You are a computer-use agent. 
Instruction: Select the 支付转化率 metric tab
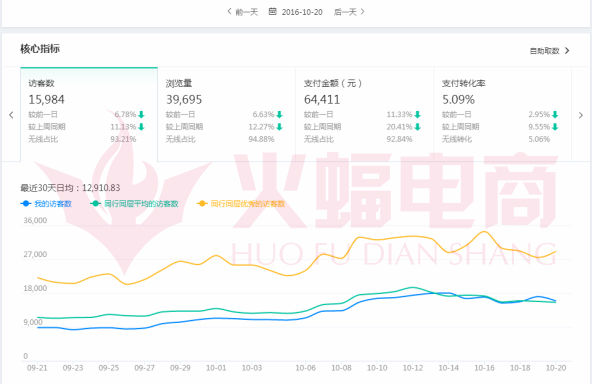(503, 114)
